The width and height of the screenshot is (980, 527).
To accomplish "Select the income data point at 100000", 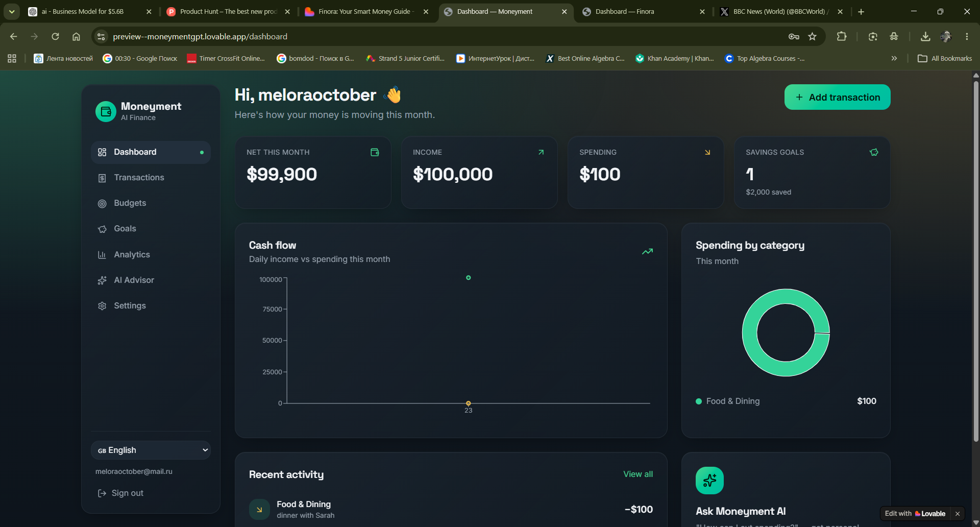I will pyautogui.click(x=468, y=278).
